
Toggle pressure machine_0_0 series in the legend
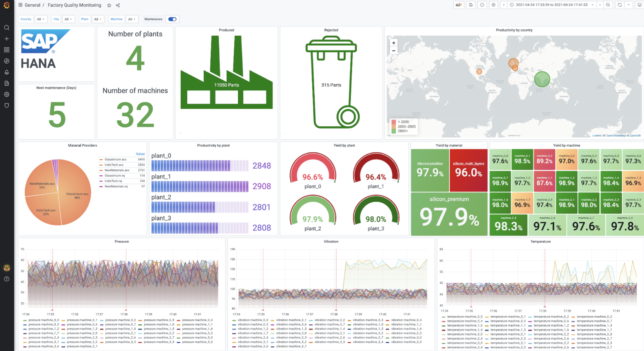pos(44,320)
